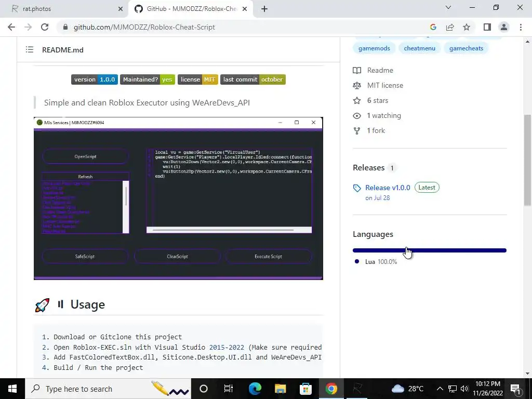
Task: Open Cortana circle on taskbar
Action: 203,389
